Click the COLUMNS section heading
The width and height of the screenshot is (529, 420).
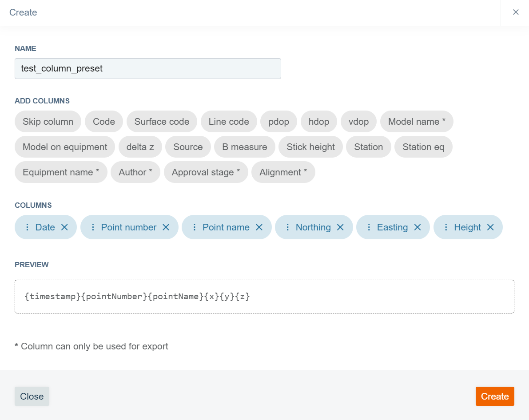point(33,205)
